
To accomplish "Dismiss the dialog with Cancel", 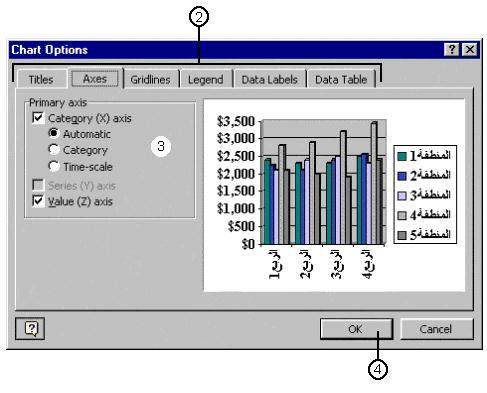I will 436,329.
